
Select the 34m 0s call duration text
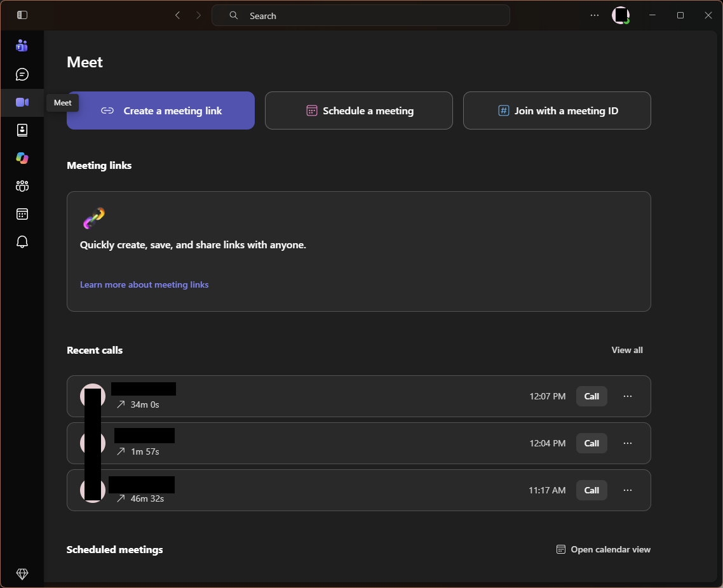[145, 404]
